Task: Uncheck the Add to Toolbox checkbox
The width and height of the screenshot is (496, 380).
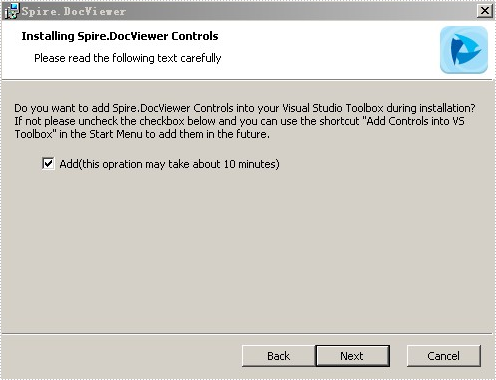Action: 48,164
